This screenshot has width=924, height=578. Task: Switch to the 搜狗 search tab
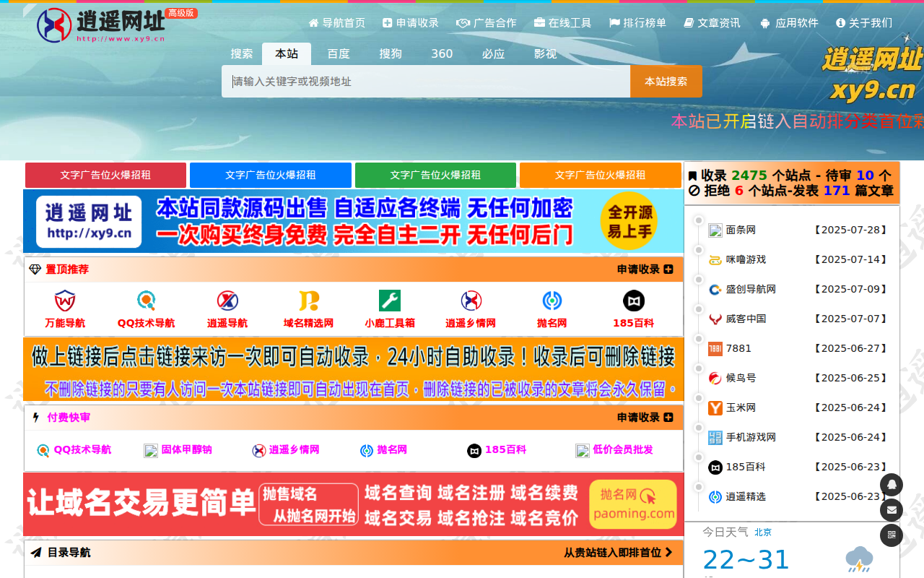(391, 53)
